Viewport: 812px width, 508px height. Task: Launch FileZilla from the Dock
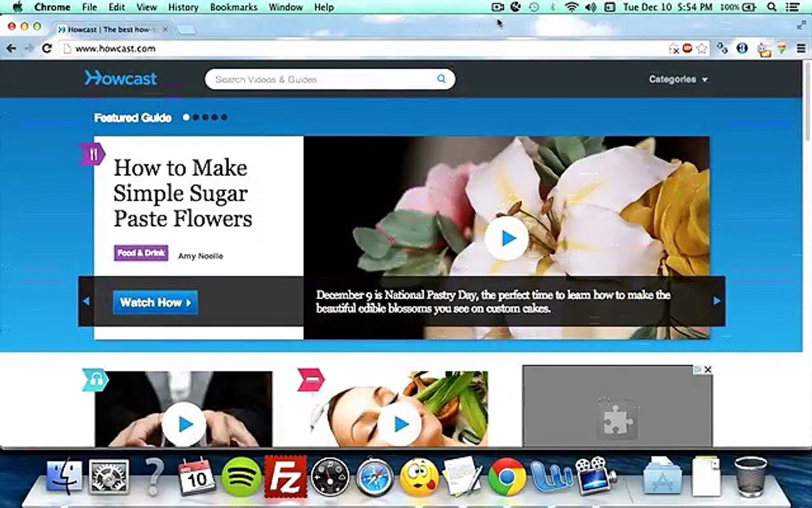285,476
